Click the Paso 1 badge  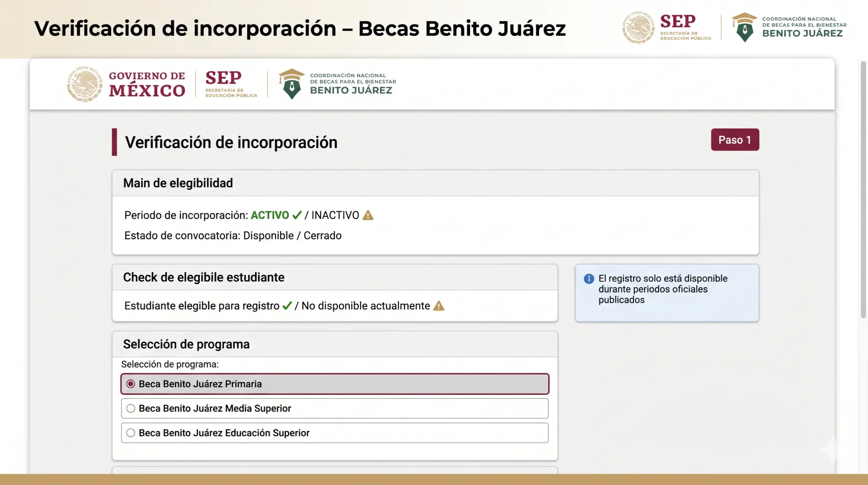(x=735, y=140)
